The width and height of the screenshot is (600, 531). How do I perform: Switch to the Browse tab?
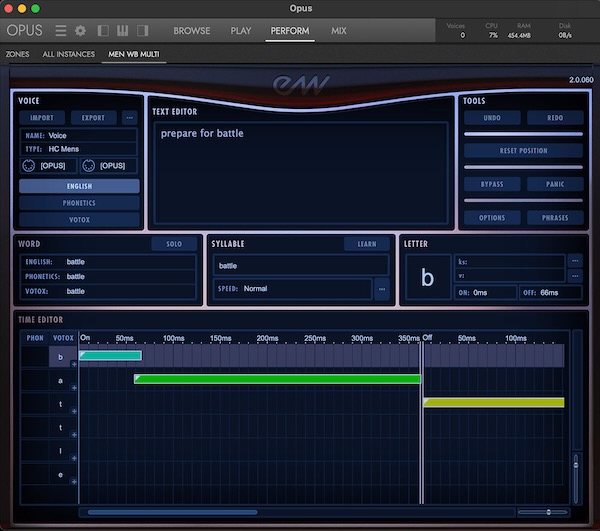(x=192, y=31)
